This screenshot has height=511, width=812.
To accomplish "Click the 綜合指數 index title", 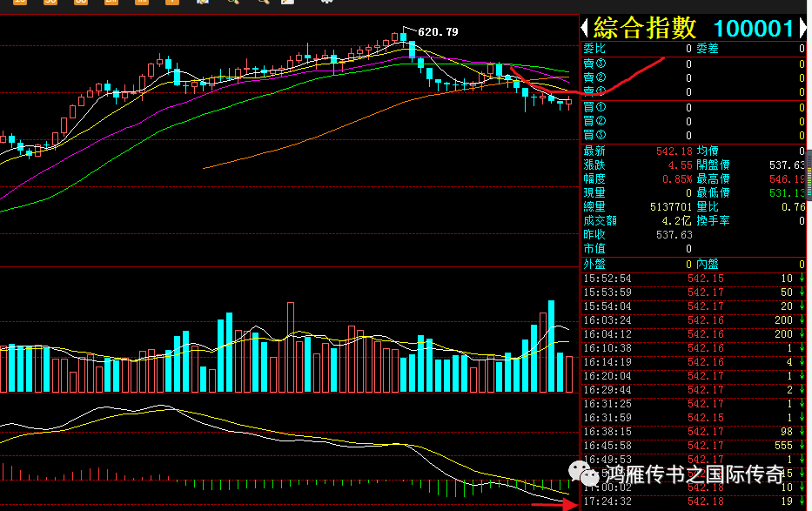I will pyautogui.click(x=645, y=28).
